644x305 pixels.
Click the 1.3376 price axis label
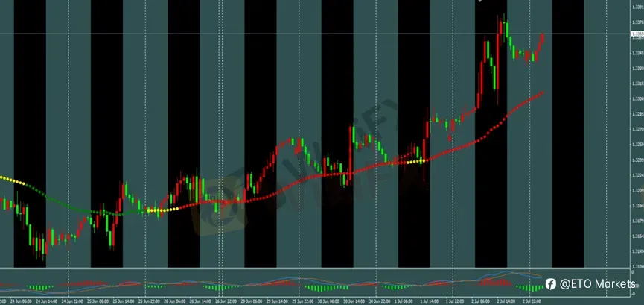click(x=638, y=22)
